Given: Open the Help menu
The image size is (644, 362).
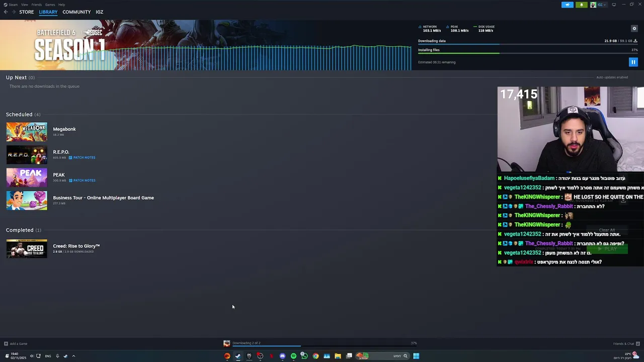Looking at the screenshot, I should coord(61,5).
